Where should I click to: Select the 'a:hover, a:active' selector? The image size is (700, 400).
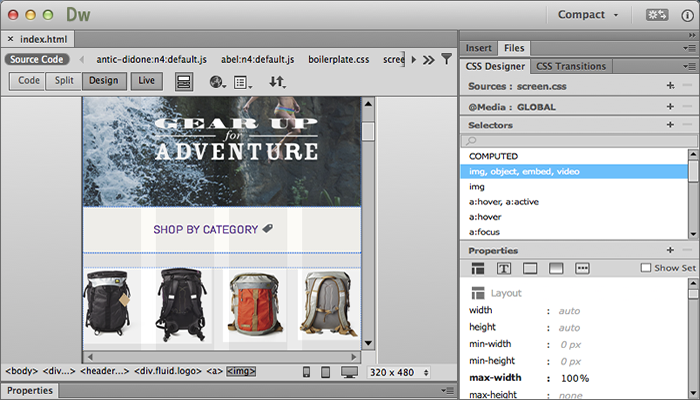coord(504,202)
